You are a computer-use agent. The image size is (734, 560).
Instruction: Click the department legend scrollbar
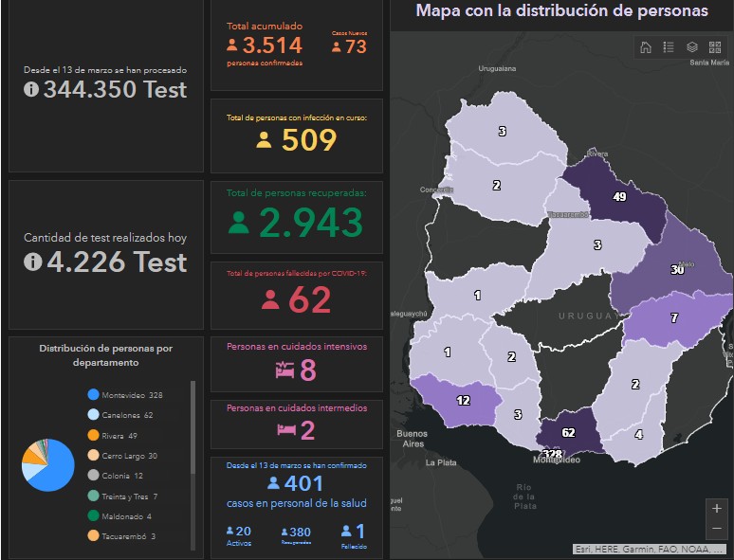(193, 463)
